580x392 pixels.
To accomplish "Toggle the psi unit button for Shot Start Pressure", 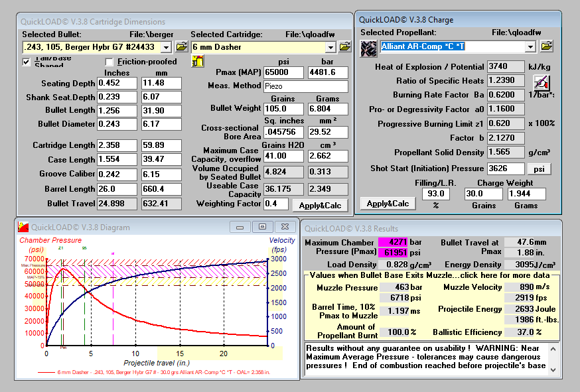I will (539, 168).
